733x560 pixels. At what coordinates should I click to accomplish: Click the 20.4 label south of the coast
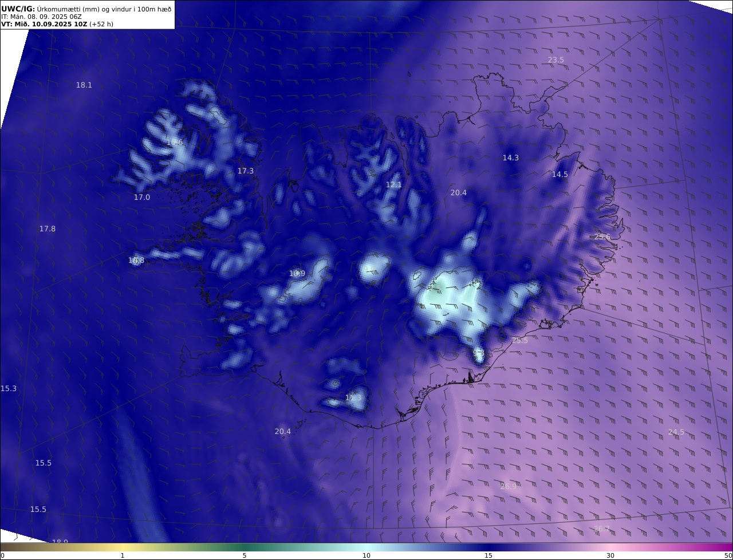coord(283,432)
